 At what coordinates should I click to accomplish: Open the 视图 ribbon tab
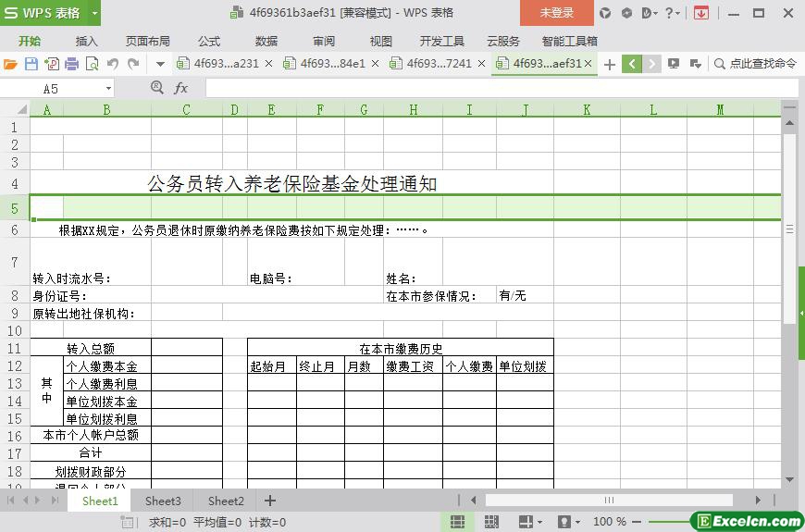[x=381, y=41]
